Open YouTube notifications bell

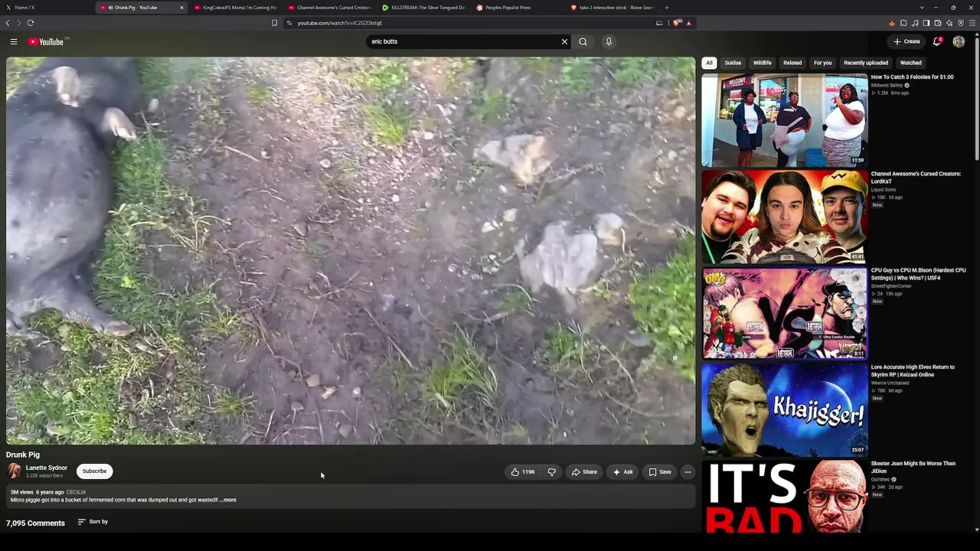coord(936,41)
